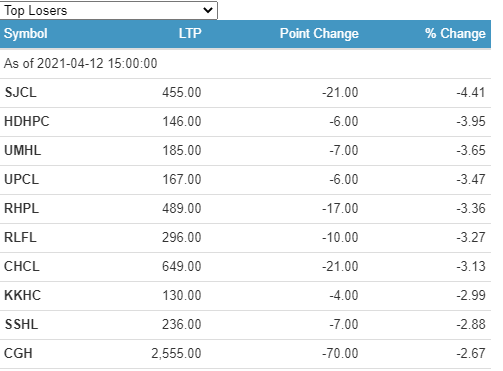Open the CHCL symbol link
Screen dimensions: 503x371
pyautogui.click(x=22, y=266)
